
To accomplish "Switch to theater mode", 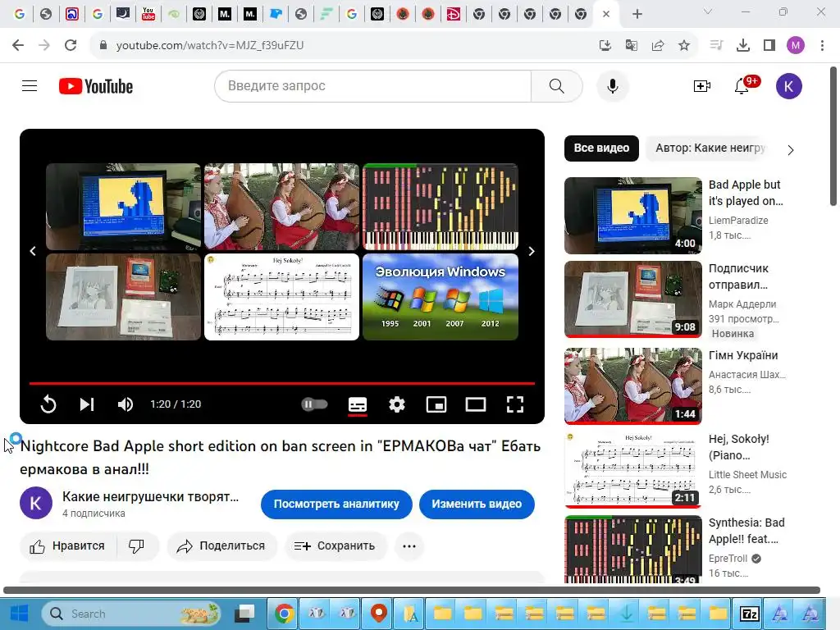I will point(476,404).
